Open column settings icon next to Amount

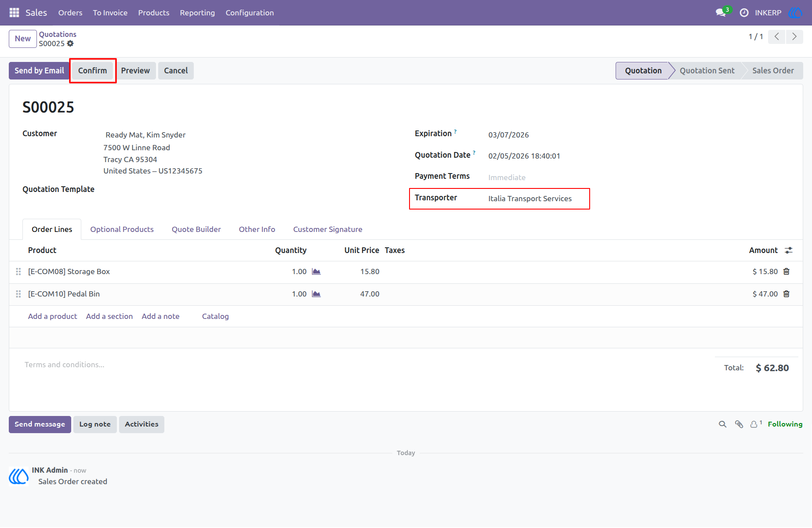(x=789, y=250)
